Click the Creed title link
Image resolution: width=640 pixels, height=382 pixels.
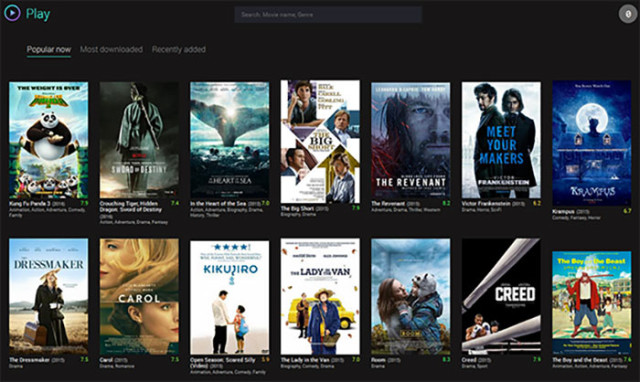pos(469,360)
